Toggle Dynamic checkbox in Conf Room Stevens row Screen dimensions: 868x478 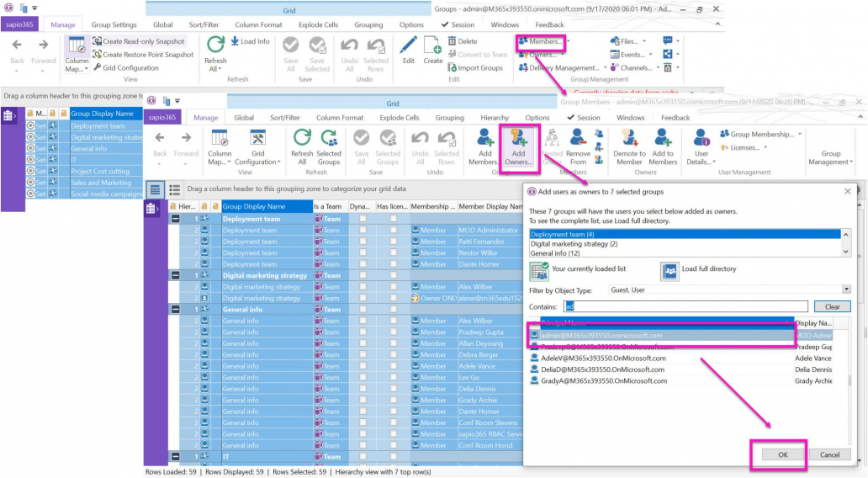pos(363,422)
